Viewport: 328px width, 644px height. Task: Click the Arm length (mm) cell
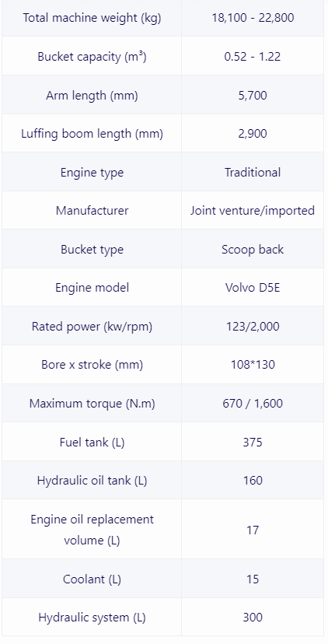[x=92, y=96]
